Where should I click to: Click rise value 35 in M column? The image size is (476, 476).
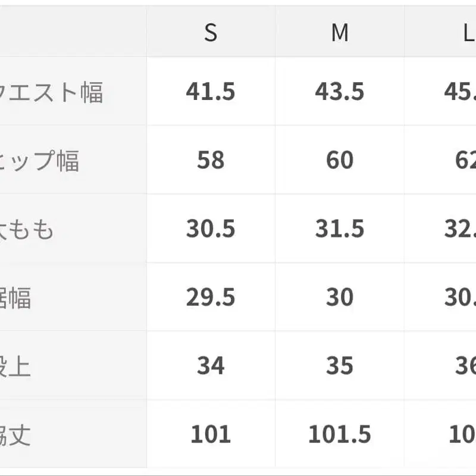(x=340, y=366)
